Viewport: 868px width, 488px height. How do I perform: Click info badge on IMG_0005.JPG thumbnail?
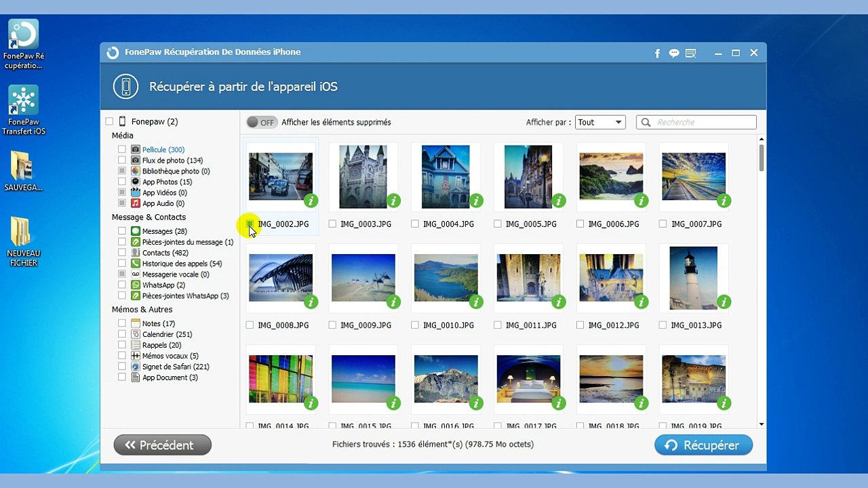(x=559, y=201)
